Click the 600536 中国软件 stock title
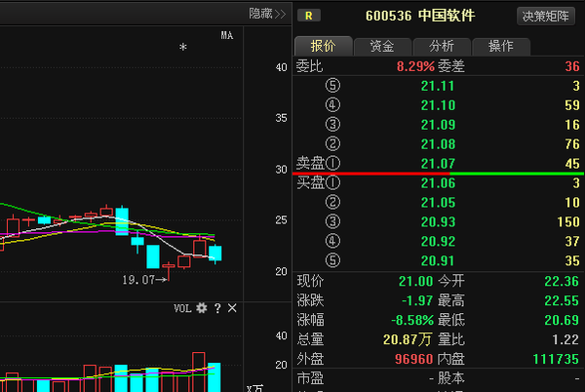This screenshot has width=585, height=392. point(420,16)
